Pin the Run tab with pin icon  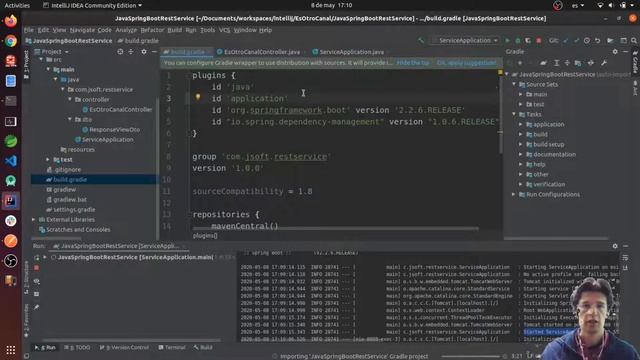coord(37,307)
